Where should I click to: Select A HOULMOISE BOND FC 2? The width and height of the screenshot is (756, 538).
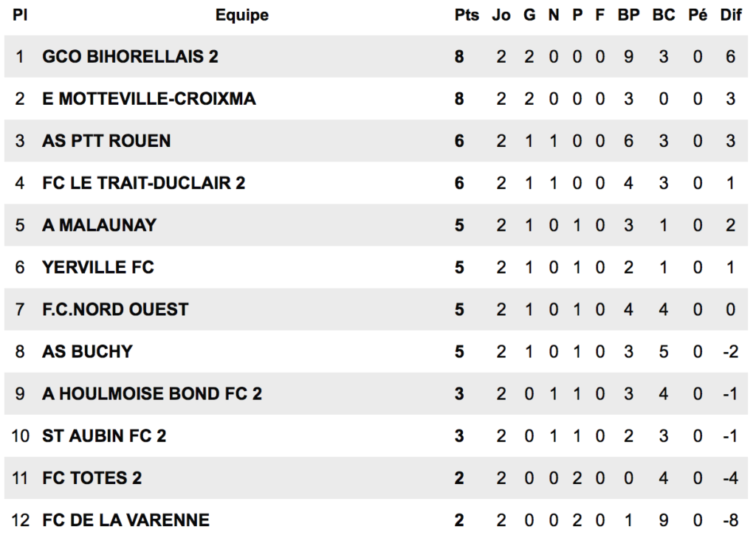click(152, 394)
